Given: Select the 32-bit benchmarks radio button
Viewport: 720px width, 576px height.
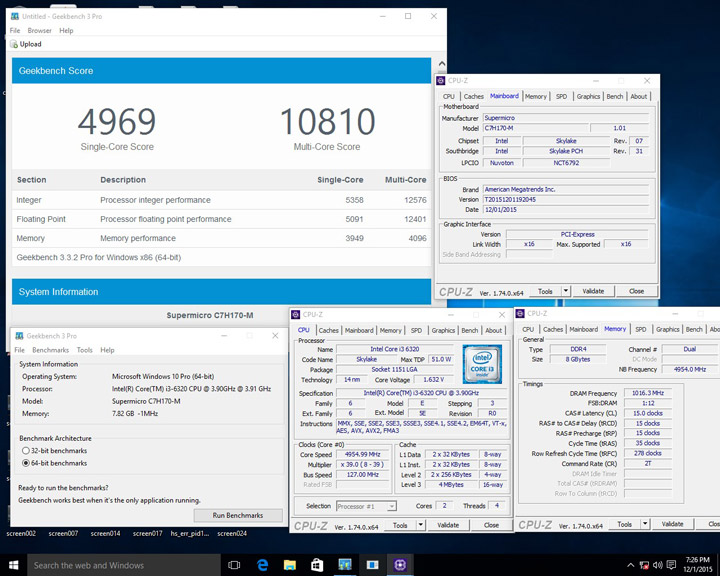Looking at the screenshot, I should 25,451.
